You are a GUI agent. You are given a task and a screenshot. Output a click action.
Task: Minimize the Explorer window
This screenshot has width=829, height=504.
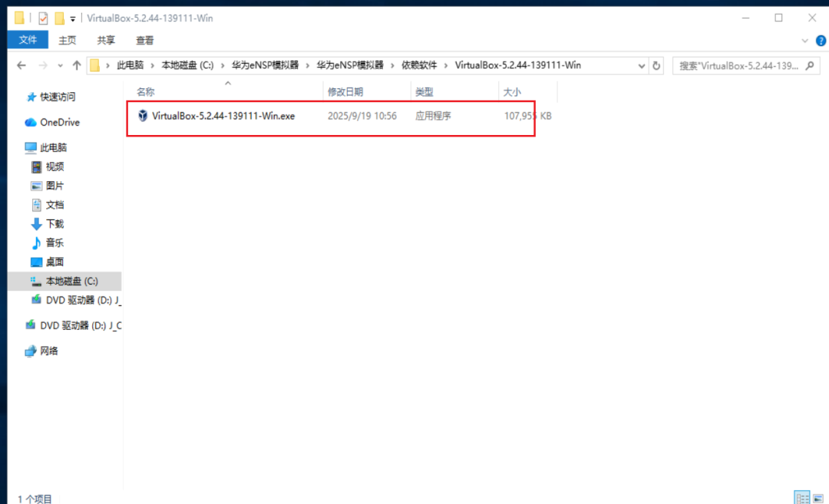click(745, 18)
